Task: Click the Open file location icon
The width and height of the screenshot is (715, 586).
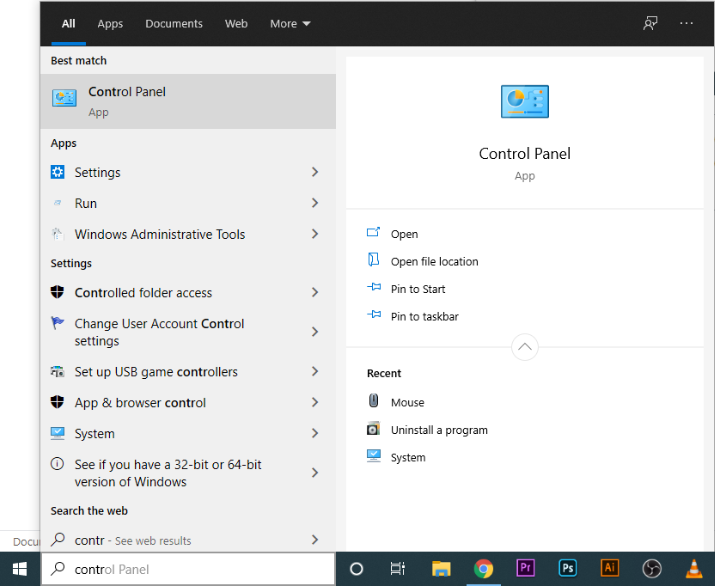Action: point(373,259)
